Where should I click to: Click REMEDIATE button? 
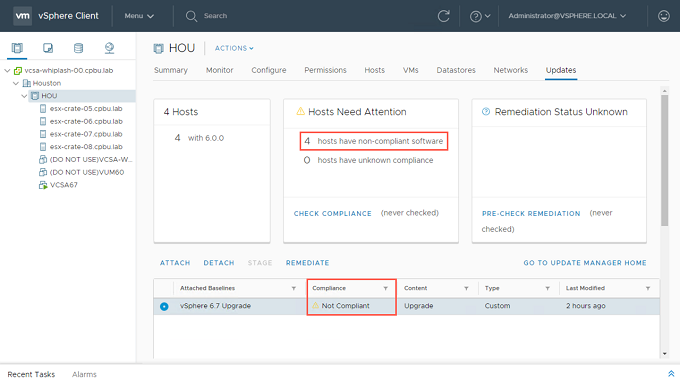pos(307,263)
